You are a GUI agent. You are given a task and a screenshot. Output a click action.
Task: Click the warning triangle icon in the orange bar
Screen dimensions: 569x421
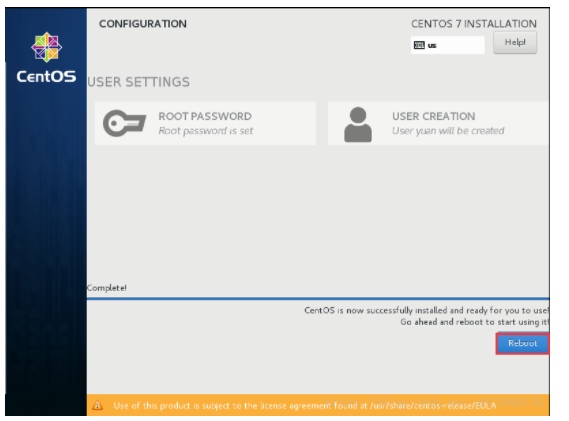(97, 405)
